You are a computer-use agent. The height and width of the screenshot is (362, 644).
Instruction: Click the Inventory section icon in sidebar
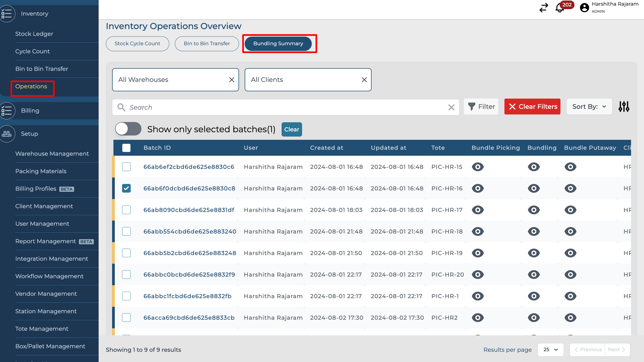tap(7, 13)
